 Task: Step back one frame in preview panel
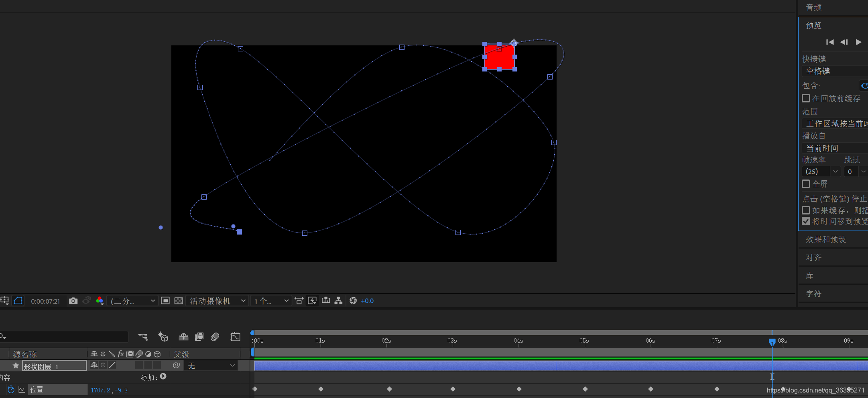coord(844,42)
